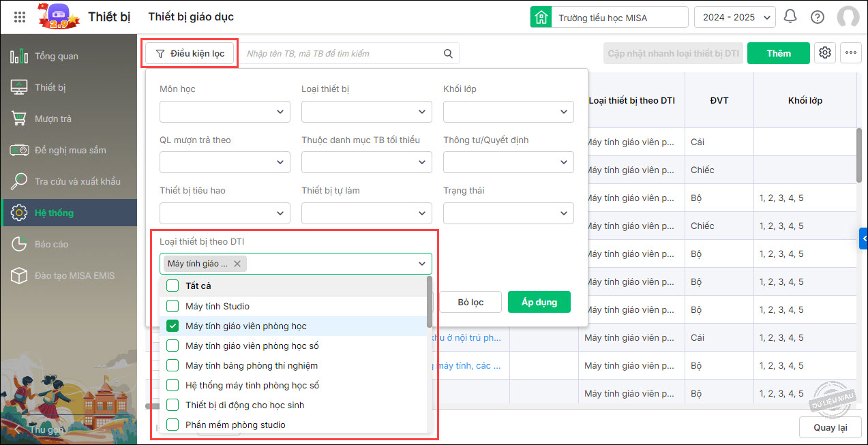The width and height of the screenshot is (868, 445).
Task: Go to 'Mượn trả' in sidebar
Action: click(53, 119)
